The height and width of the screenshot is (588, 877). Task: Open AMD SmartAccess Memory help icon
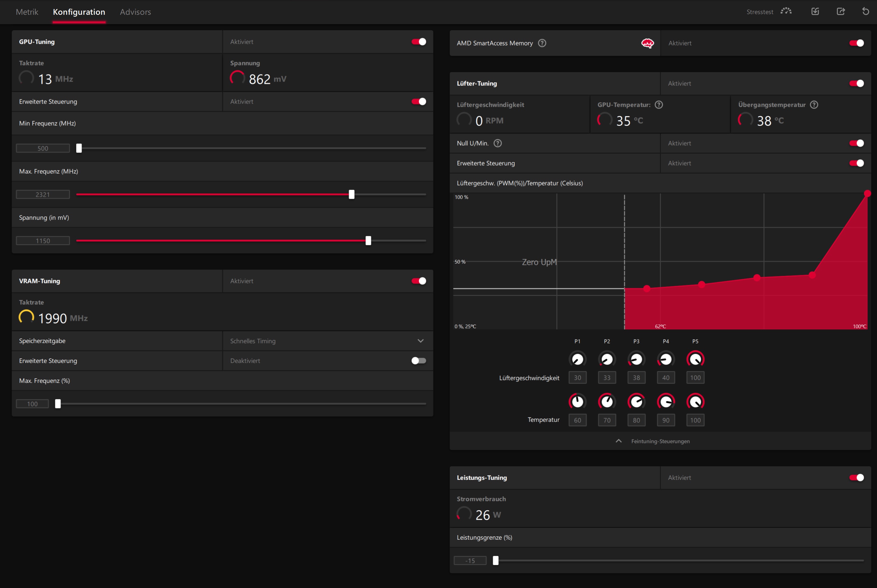click(x=542, y=43)
